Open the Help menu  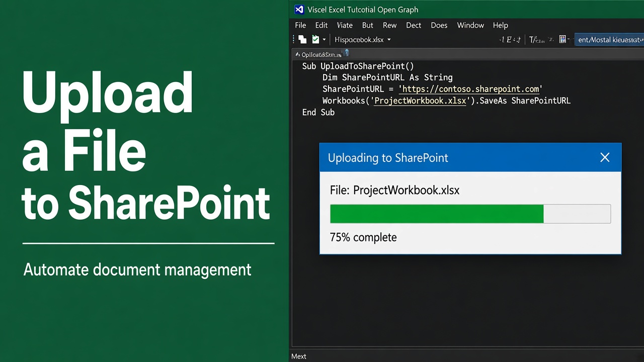click(x=501, y=25)
